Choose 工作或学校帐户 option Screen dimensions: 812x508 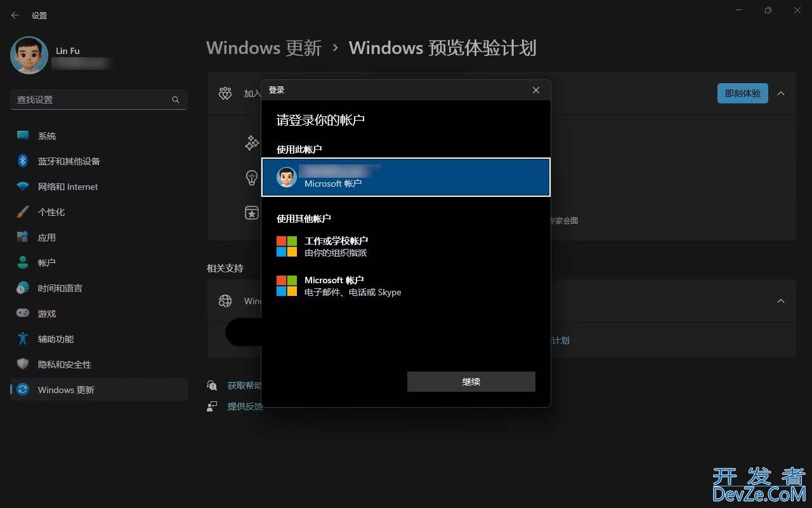pyautogui.click(x=406, y=246)
